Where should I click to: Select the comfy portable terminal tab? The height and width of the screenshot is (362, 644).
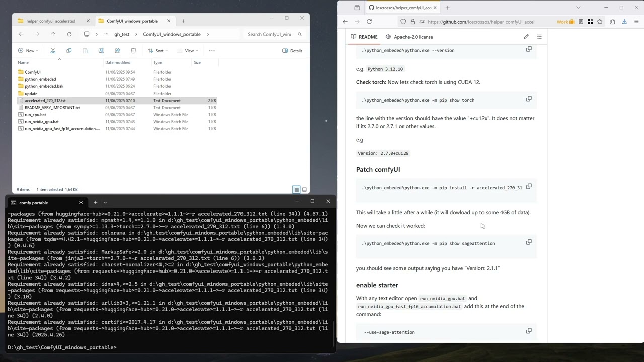coord(45,203)
